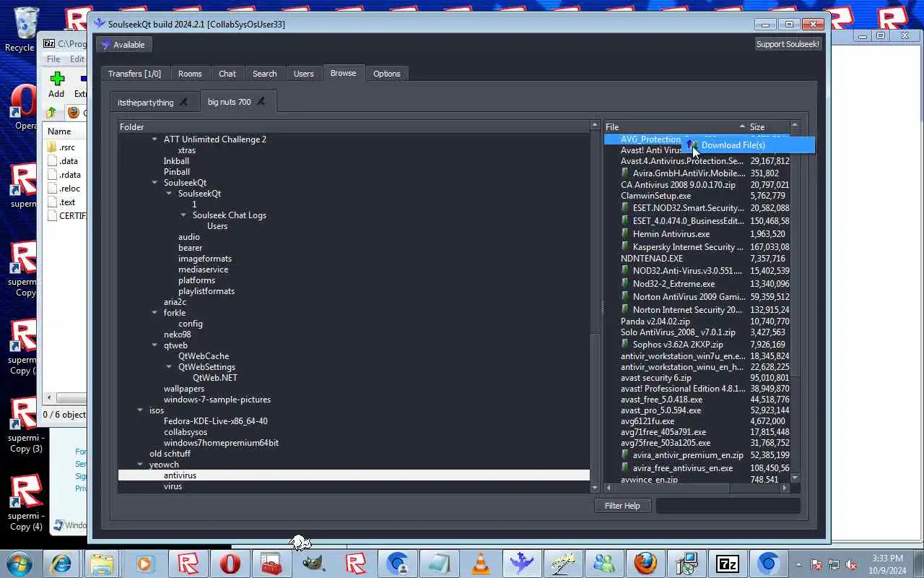This screenshot has height=578, width=924.
Task: Click the Filter Help button
Action: point(622,506)
